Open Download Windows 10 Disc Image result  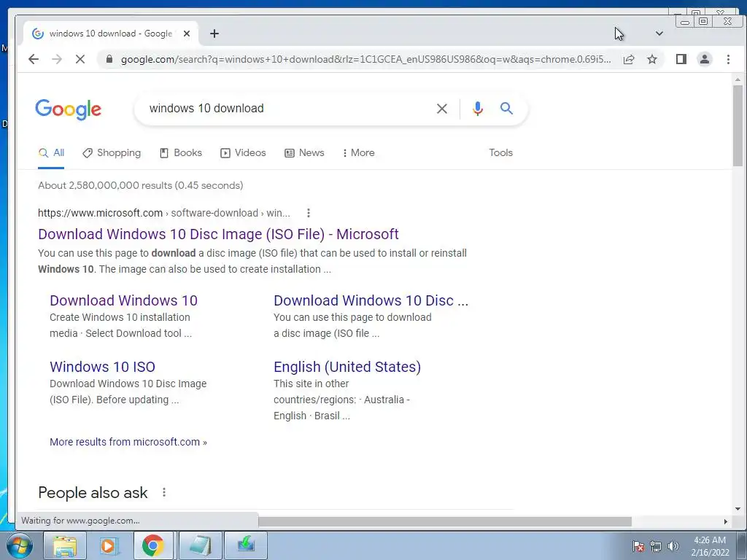pyautogui.click(x=218, y=234)
